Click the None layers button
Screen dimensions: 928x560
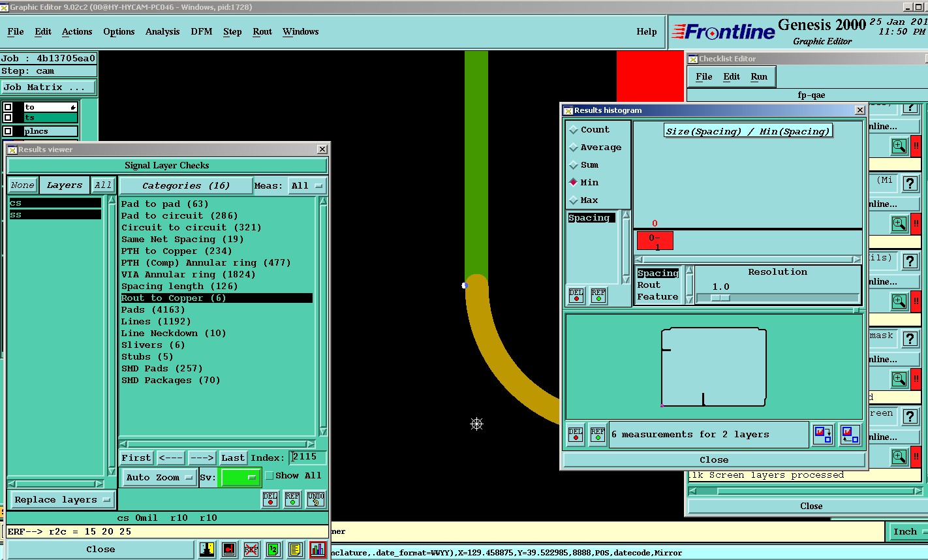22,185
